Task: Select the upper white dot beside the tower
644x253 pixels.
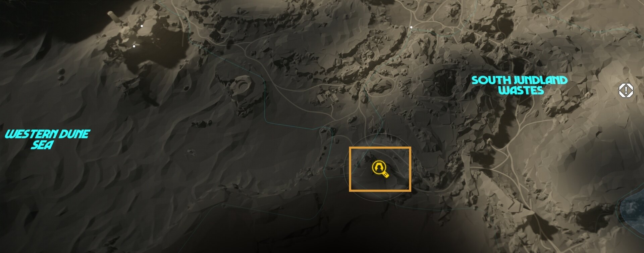Action: tap(142, 26)
